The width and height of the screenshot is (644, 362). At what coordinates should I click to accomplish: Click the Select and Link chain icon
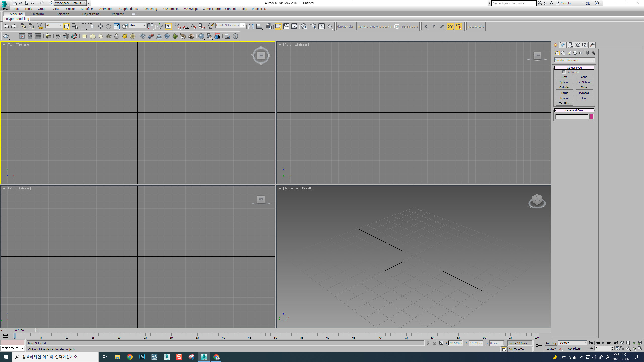tap(23, 26)
